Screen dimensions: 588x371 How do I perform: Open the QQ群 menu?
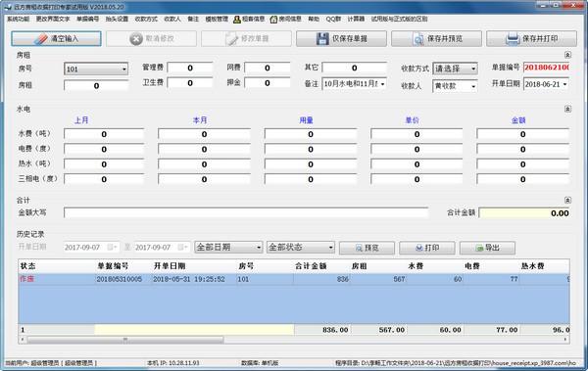(333, 20)
